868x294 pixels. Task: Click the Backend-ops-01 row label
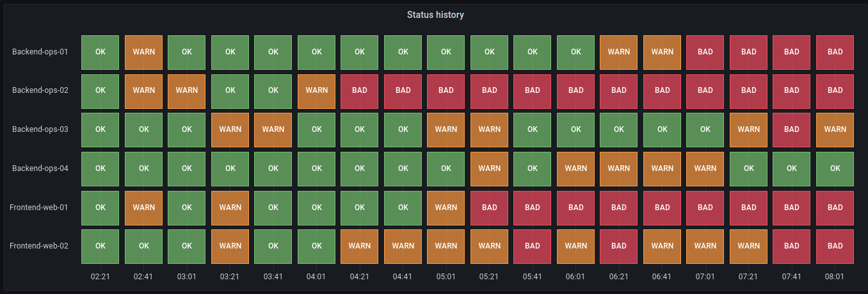click(40, 52)
